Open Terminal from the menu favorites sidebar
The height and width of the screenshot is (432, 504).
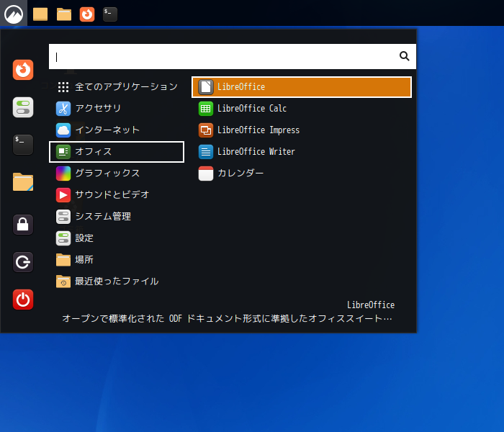[23, 145]
